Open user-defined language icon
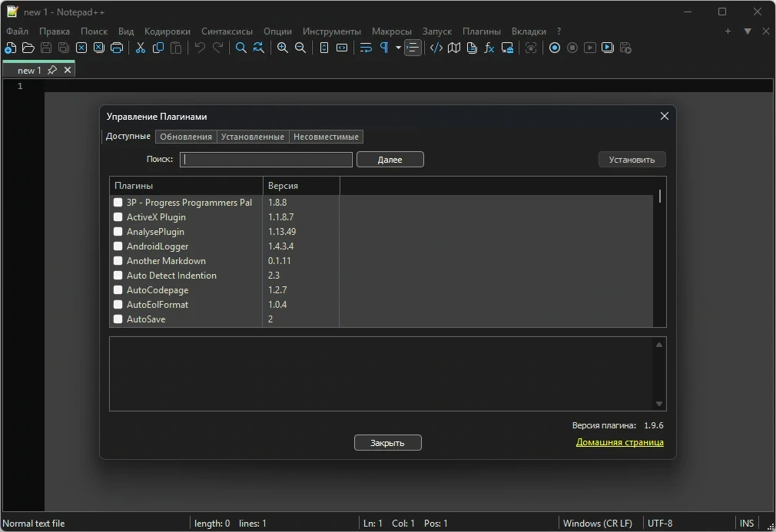Image resolution: width=776 pixels, height=532 pixels. click(436, 48)
